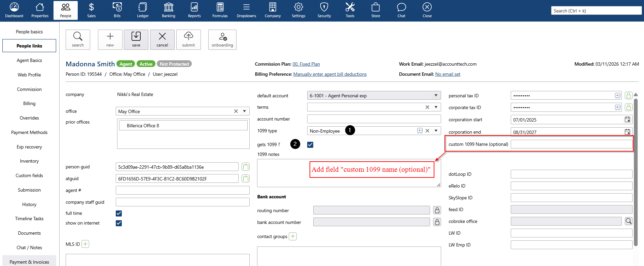Click the lock icon beside routing number
Screen dimensions: 644x266
[437, 210]
